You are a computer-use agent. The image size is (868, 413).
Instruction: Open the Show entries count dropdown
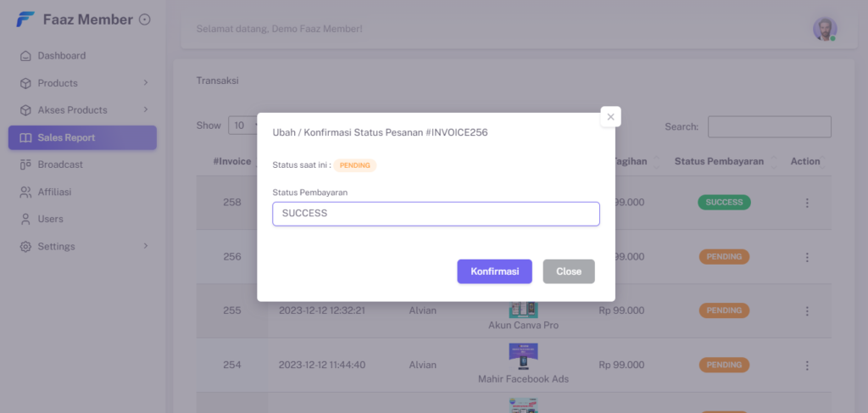coord(242,126)
